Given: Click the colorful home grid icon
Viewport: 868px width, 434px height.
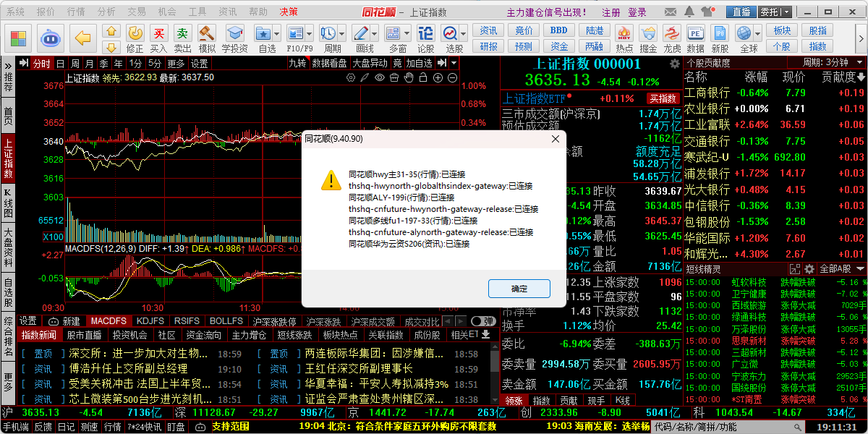Looking at the screenshot, I should click(x=17, y=37).
